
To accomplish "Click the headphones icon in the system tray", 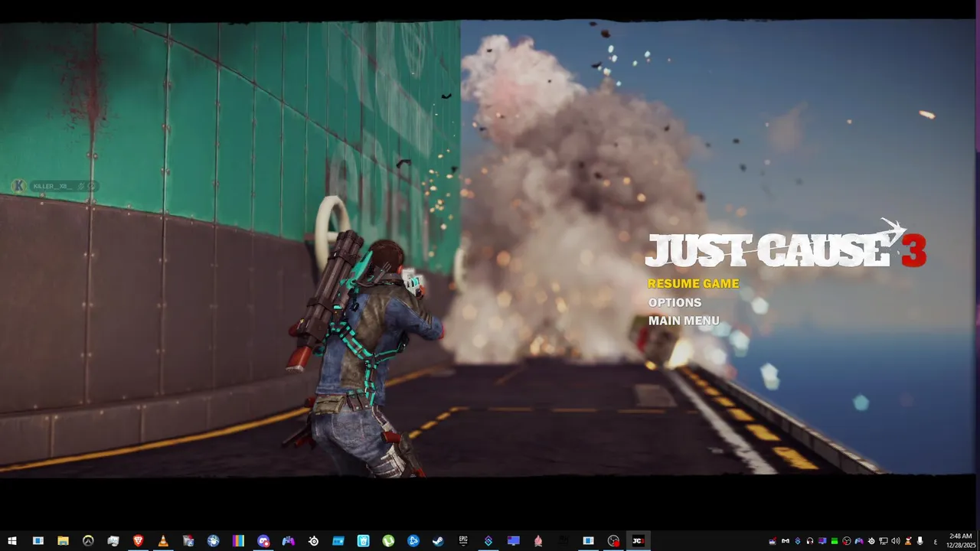I will tap(810, 541).
